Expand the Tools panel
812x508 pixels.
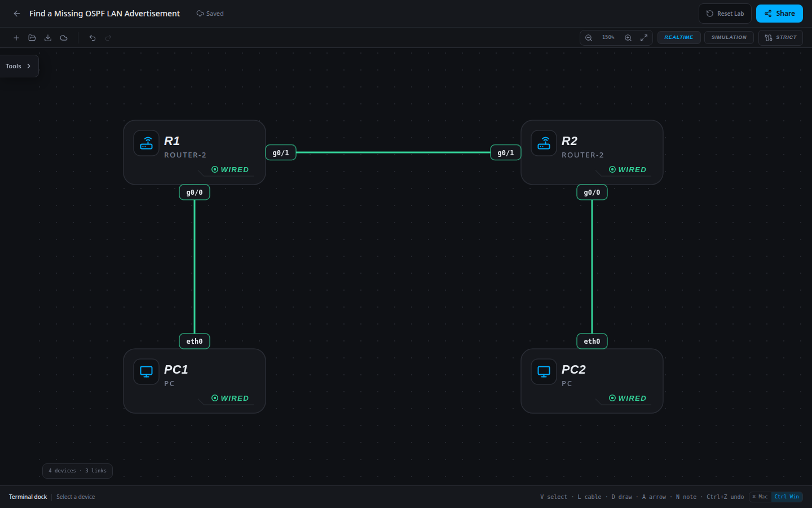19,66
